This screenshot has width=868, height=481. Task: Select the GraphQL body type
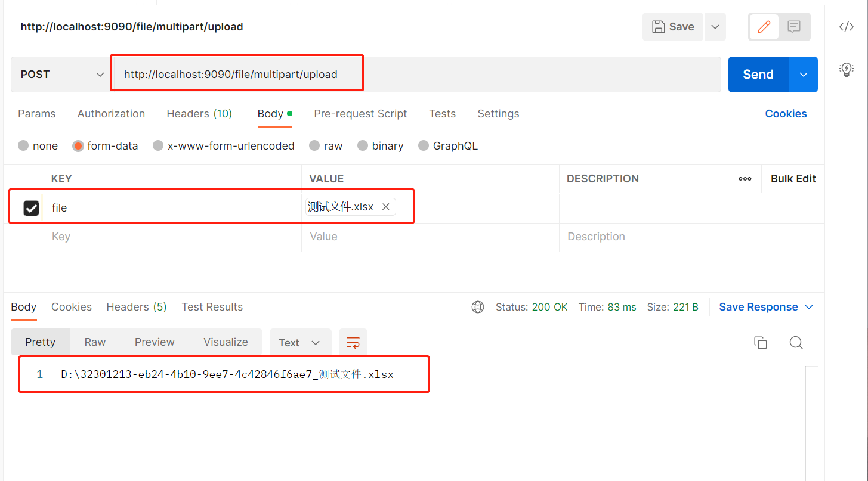448,146
